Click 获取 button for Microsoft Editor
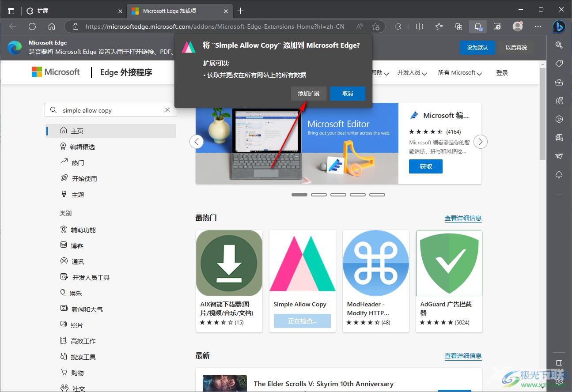This screenshot has height=392, width=572. pyautogui.click(x=426, y=166)
